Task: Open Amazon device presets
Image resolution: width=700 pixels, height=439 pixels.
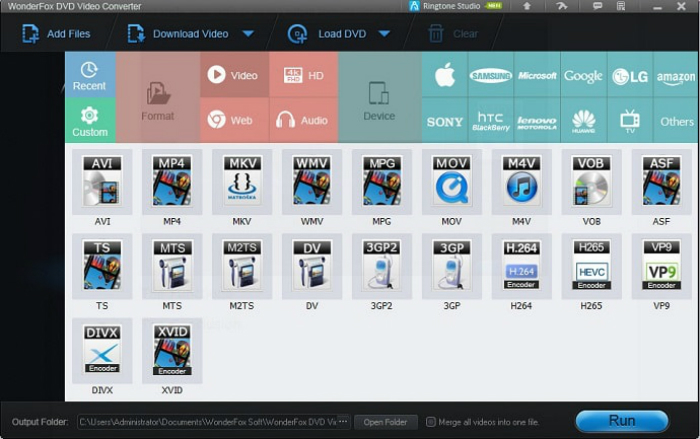Action: coord(676,75)
